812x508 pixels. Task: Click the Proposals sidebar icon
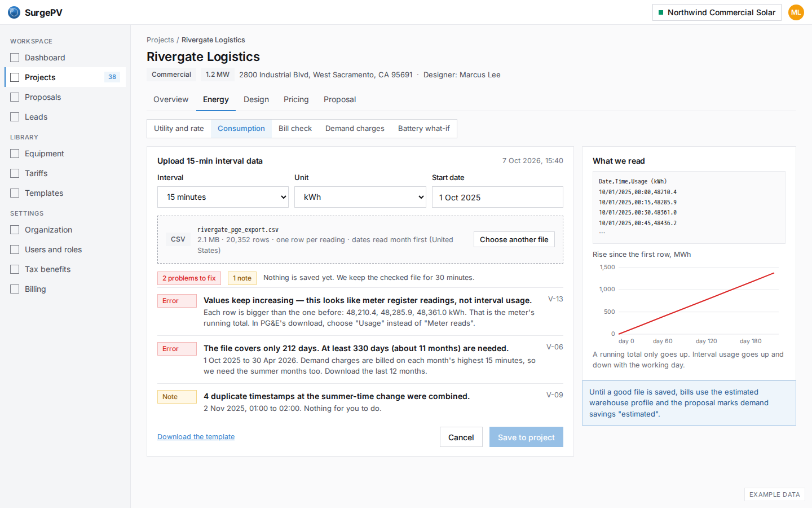tap(15, 97)
